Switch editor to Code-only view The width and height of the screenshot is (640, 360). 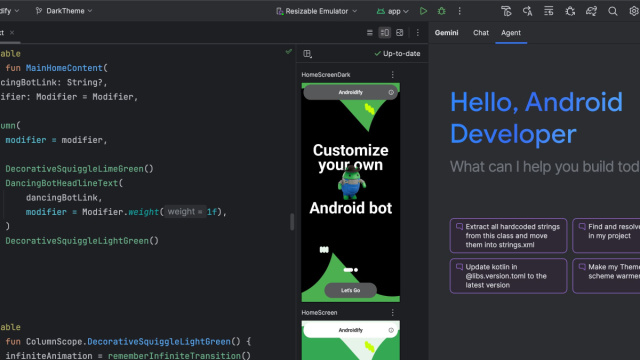[370, 33]
